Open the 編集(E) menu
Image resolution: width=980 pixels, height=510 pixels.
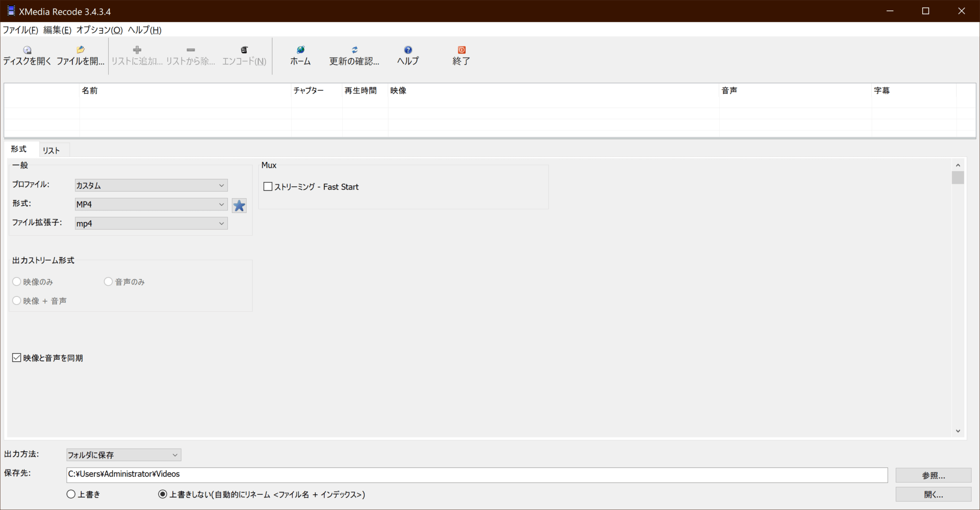click(x=57, y=30)
